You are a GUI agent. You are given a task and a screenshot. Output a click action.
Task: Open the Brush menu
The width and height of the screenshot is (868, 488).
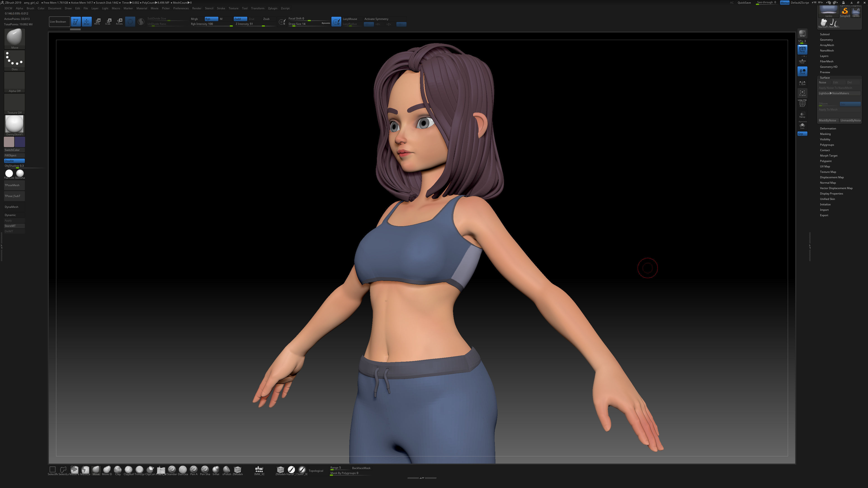30,8
